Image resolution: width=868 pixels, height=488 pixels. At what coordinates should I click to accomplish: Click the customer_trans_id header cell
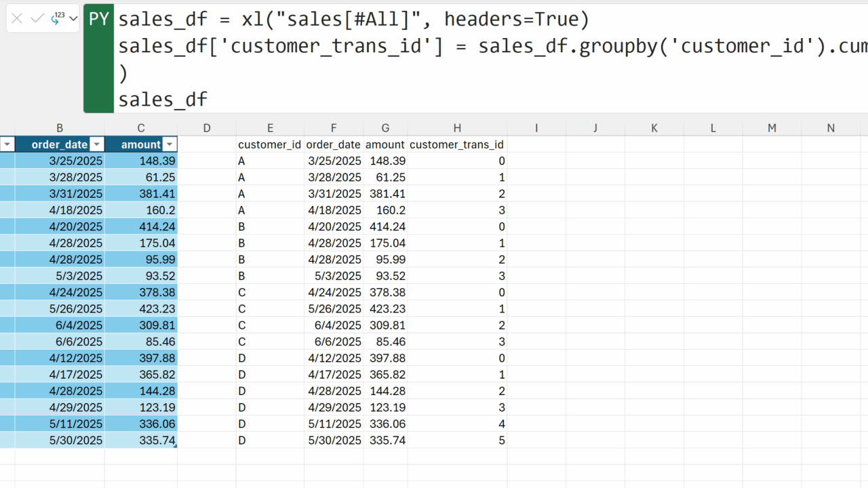(x=456, y=144)
